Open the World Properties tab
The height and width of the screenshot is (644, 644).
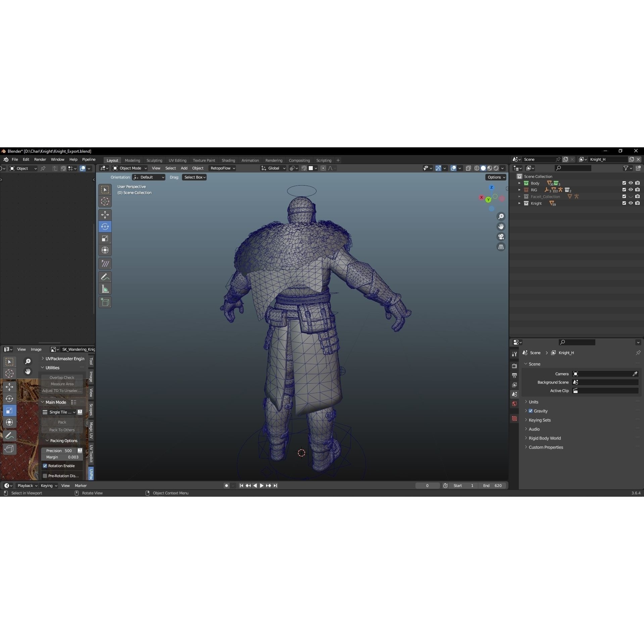(514, 403)
